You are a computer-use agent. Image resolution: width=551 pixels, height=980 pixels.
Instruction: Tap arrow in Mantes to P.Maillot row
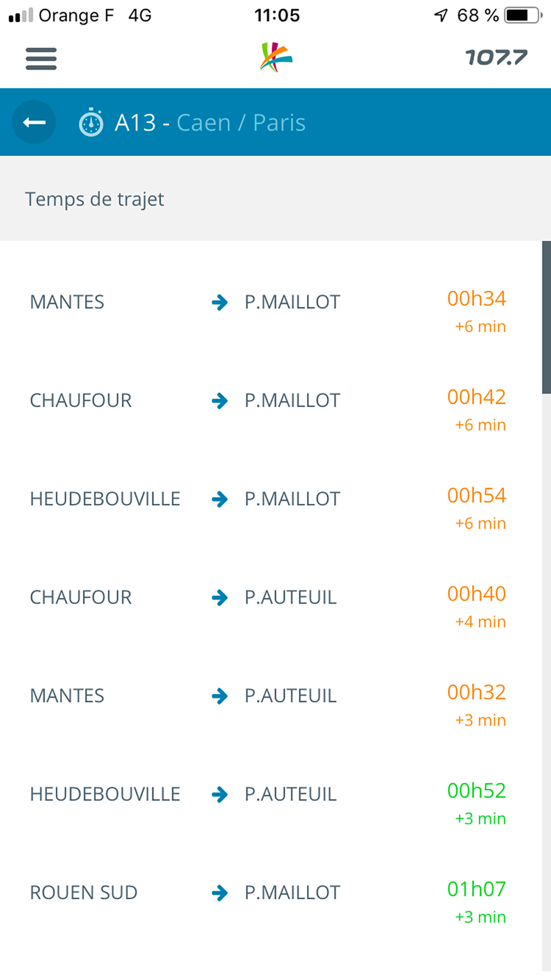(x=220, y=302)
